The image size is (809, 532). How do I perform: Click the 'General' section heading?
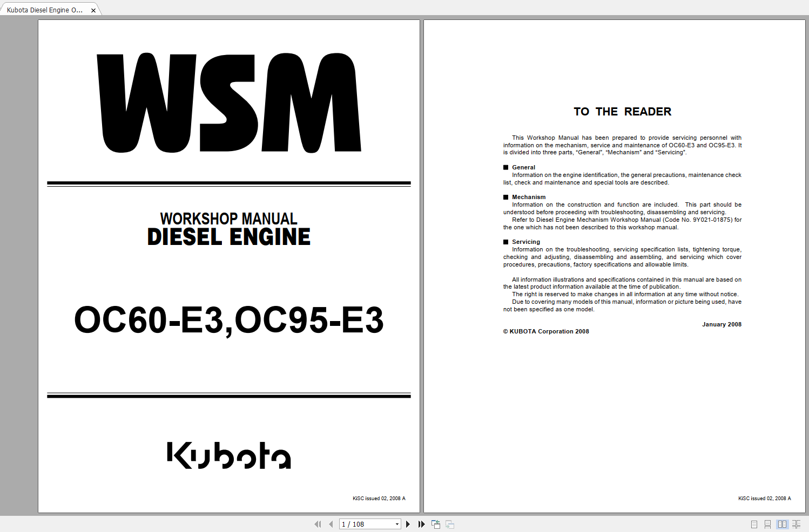pyautogui.click(x=523, y=167)
